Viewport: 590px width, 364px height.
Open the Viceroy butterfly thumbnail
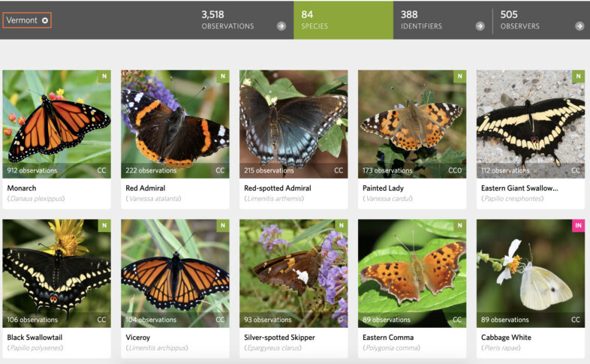click(x=175, y=273)
